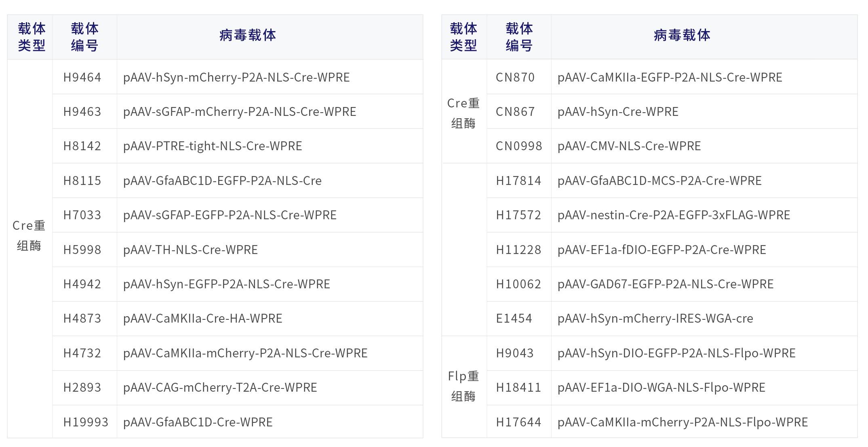Select pAAV-CAG-mCherry-T2A-Cre-WPRE vector
The width and height of the screenshot is (868, 447).
click(220, 387)
